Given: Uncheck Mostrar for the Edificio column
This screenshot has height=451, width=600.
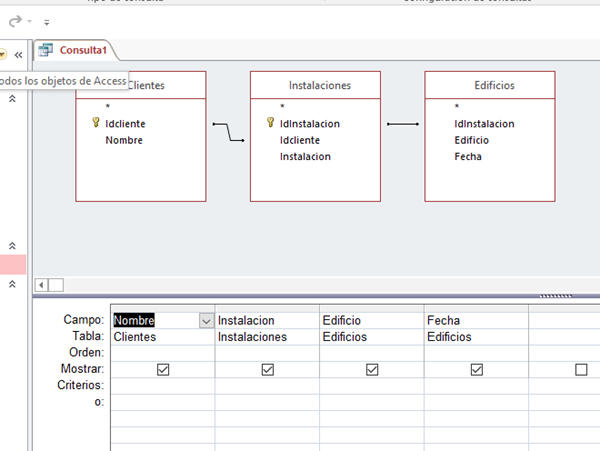Looking at the screenshot, I should coord(372,369).
